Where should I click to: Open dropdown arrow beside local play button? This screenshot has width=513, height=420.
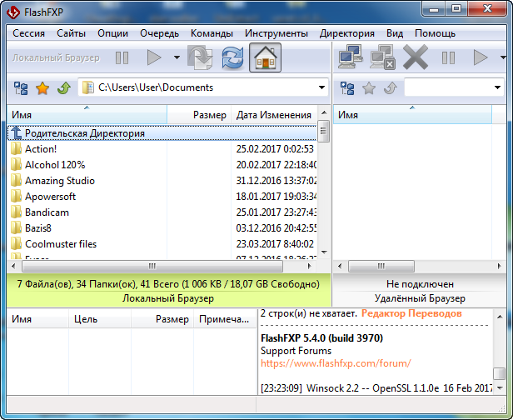point(177,57)
